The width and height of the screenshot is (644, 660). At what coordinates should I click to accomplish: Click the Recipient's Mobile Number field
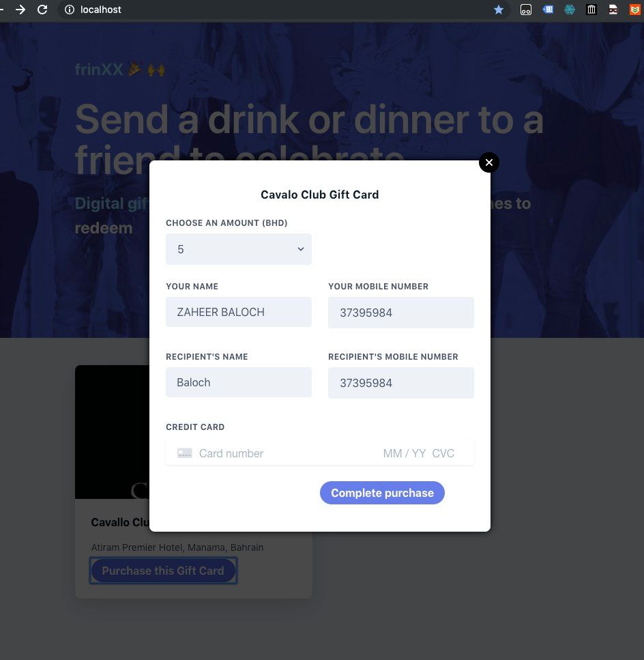pyautogui.click(x=401, y=383)
